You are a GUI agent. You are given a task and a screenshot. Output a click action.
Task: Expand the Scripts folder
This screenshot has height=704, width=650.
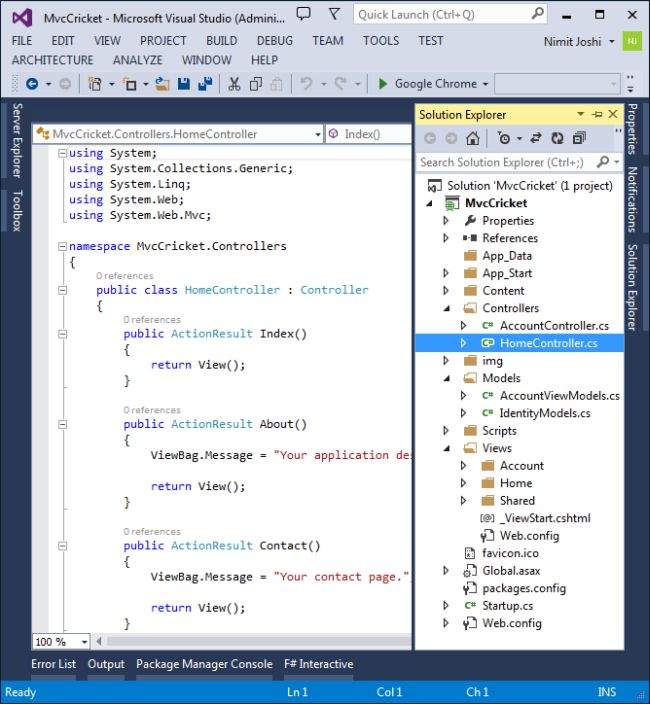point(446,431)
